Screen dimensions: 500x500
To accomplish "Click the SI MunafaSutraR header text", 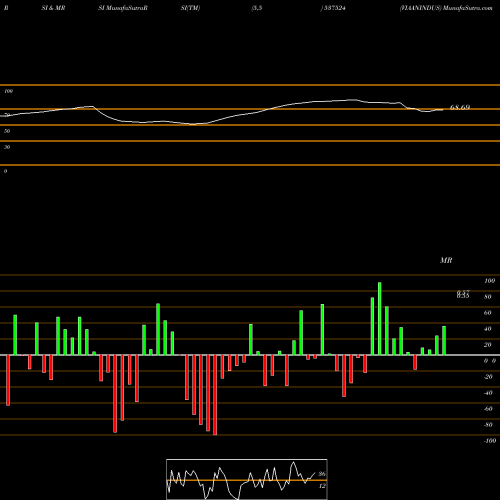I will tap(123, 8).
